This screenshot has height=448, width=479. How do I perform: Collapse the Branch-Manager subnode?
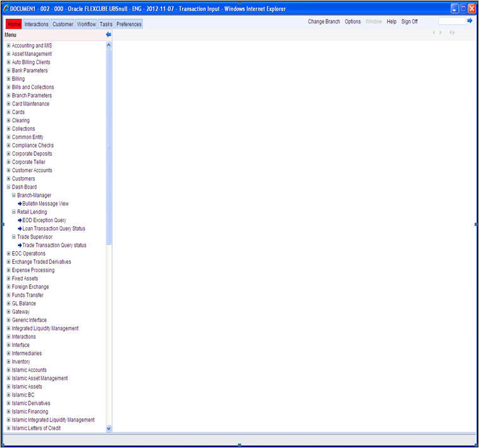tap(14, 195)
